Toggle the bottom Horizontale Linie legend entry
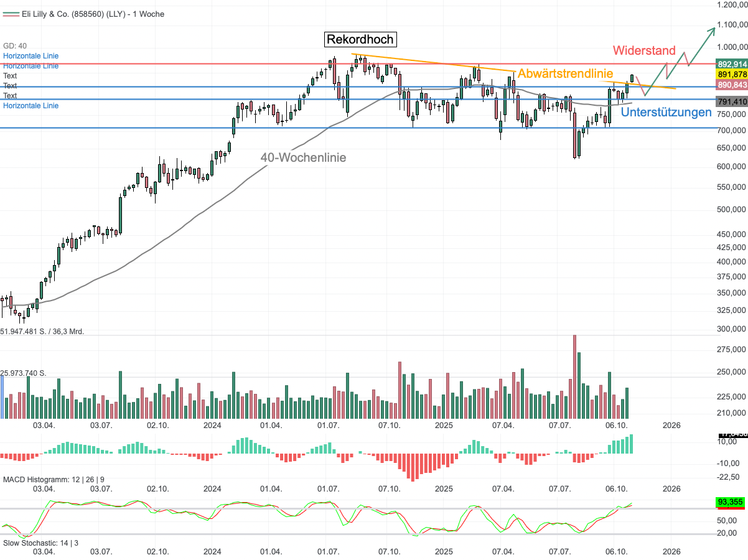 tap(31, 106)
